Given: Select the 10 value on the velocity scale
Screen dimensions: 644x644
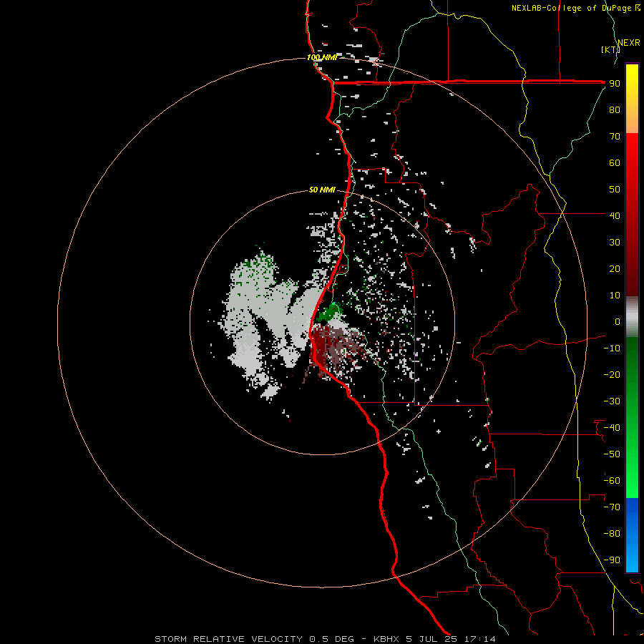Looking at the screenshot, I should tap(615, 296).
